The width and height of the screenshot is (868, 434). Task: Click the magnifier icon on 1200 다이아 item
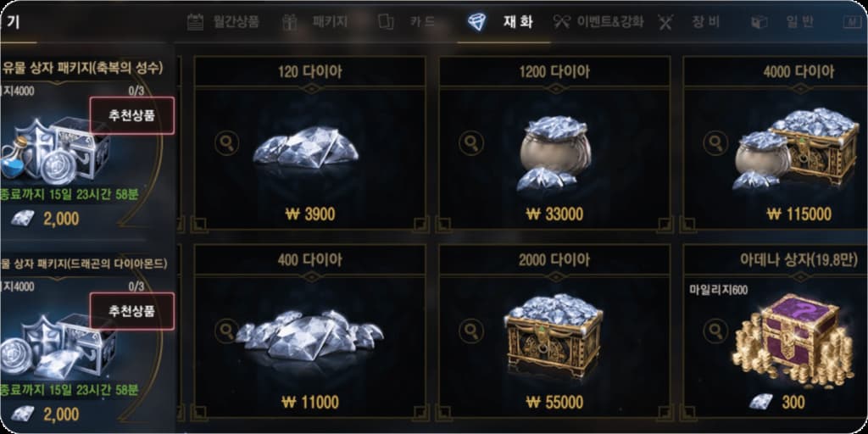click(x=471, y=142)
